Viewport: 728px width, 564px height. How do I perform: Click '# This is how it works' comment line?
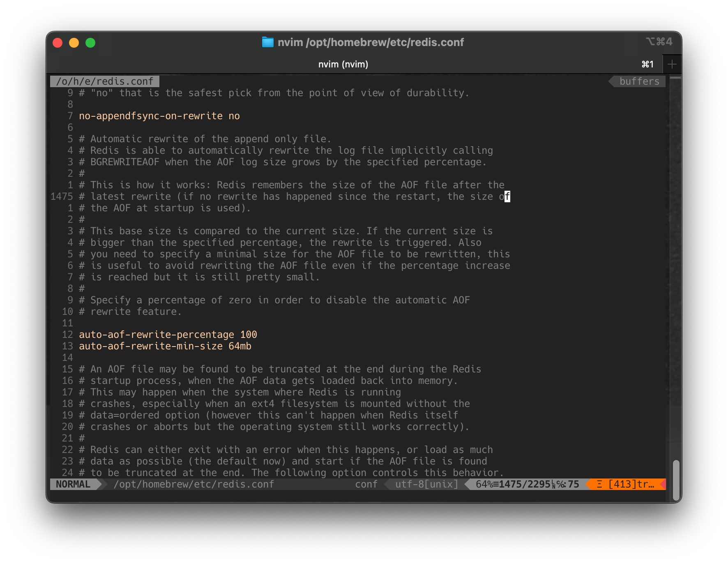pyautogui.click(x=292, y=185)
